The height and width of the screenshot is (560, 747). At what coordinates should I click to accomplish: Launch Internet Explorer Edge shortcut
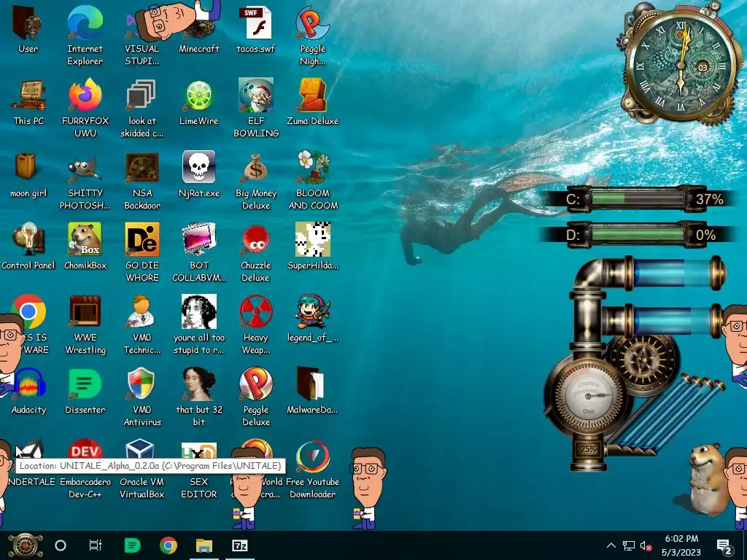(85, 23)
